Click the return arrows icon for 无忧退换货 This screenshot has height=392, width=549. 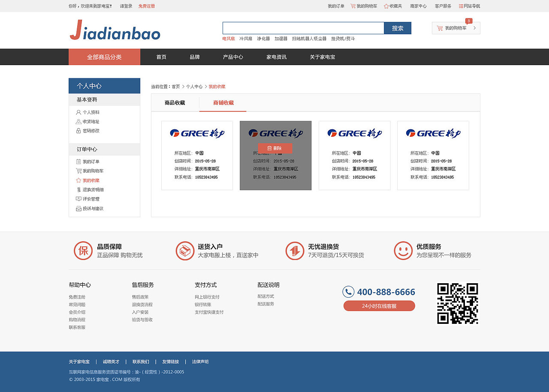point(295,251)
